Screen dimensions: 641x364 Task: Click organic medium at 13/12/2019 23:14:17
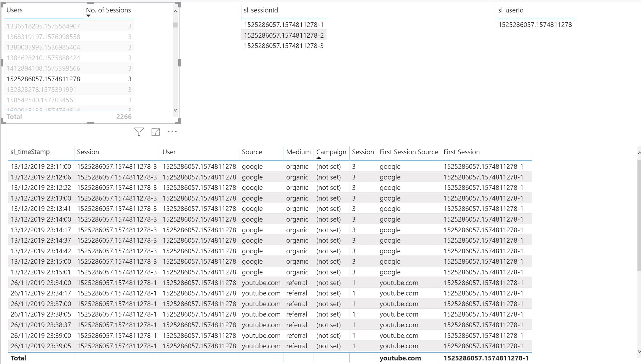tap(297, 230)
